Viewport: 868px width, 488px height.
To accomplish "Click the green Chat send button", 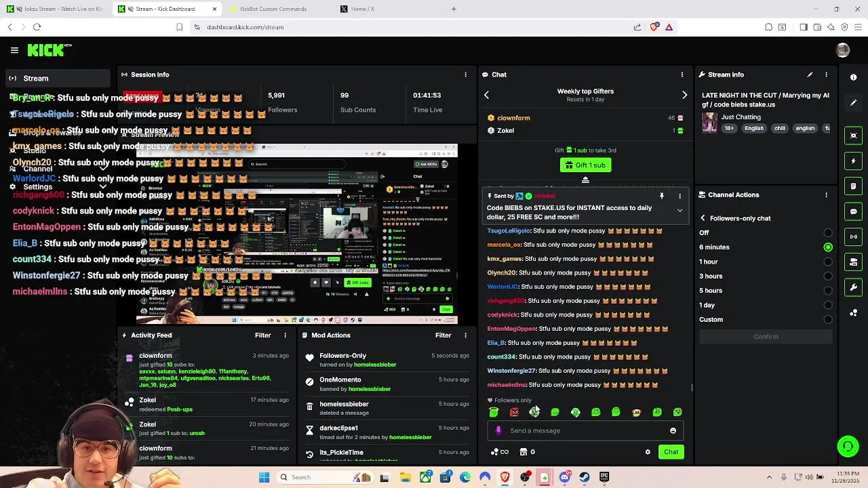I will point(671,452).
